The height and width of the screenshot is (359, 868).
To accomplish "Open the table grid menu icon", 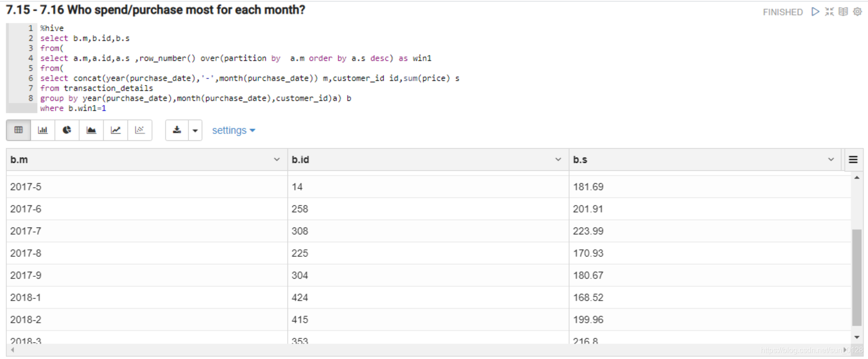I will (853, 160).
